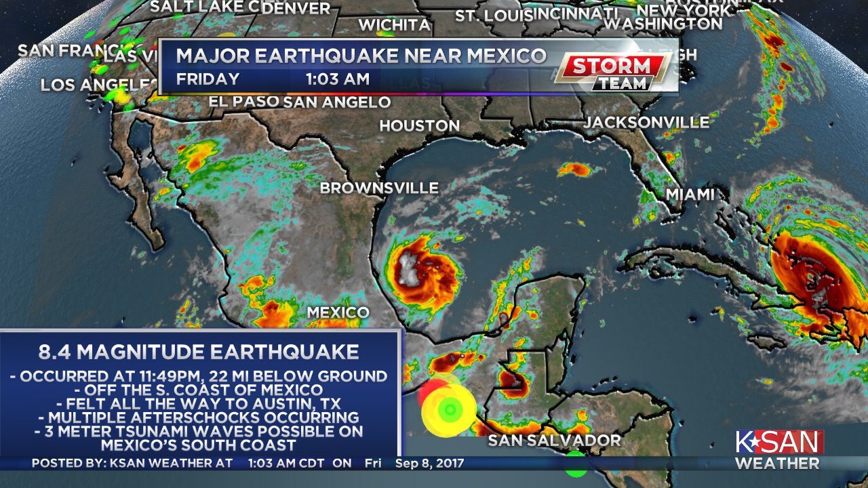
Task: Click the MEXICO city label
Action: [338, 312]
